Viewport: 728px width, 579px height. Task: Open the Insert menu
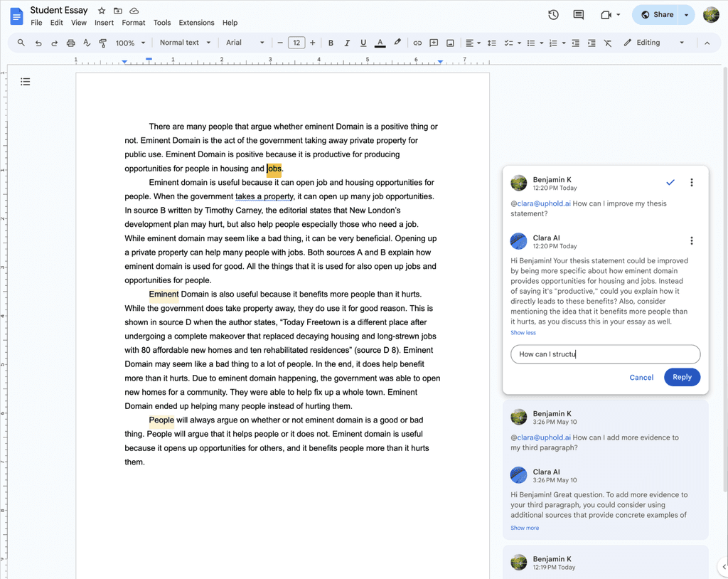[104, 22]
